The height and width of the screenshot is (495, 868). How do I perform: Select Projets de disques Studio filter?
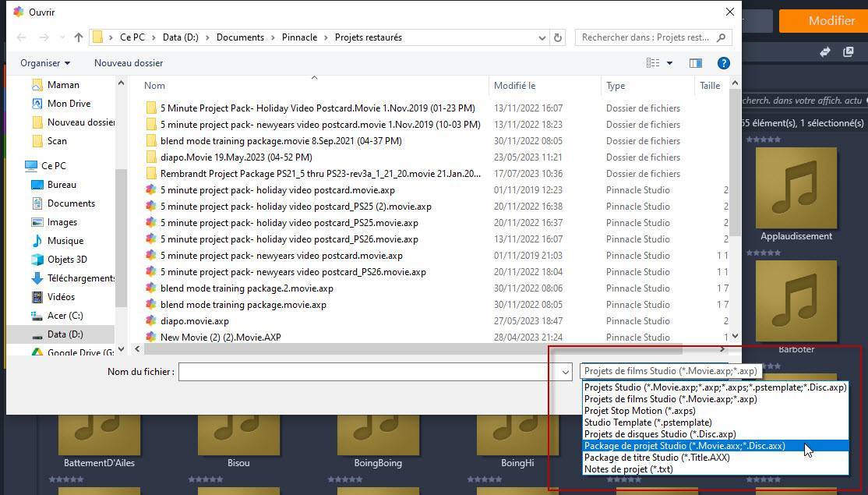click(x=715, y=434)
